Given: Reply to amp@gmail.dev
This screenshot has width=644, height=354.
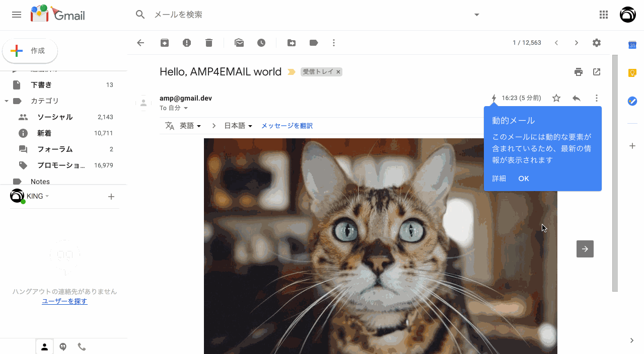Looking at the screenshot, I should 577,98.
